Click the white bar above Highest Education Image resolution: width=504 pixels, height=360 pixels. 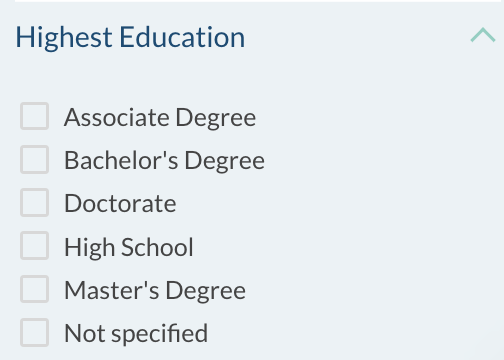(x=259, y=1)
